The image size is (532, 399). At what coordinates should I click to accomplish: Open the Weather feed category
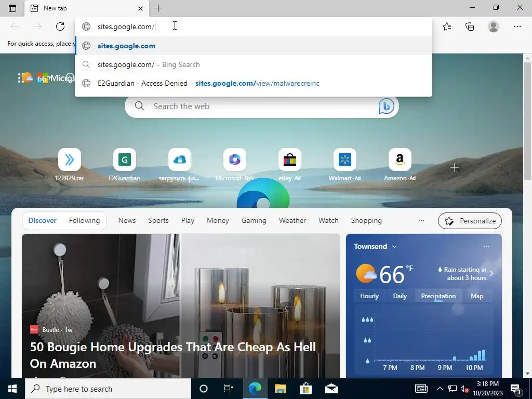coord(292,220)
